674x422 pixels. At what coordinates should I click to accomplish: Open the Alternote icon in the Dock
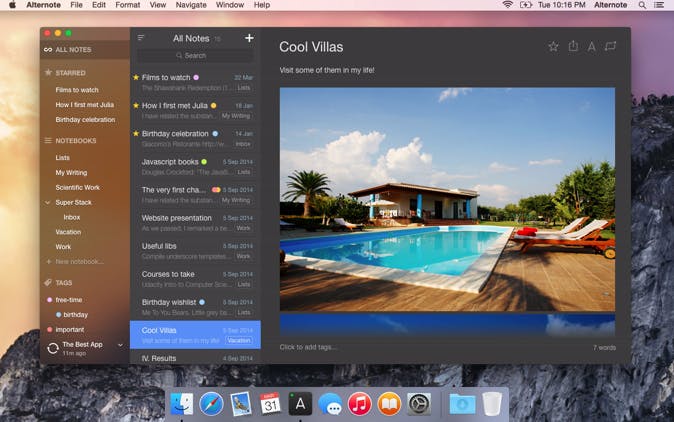pos(300,404)
